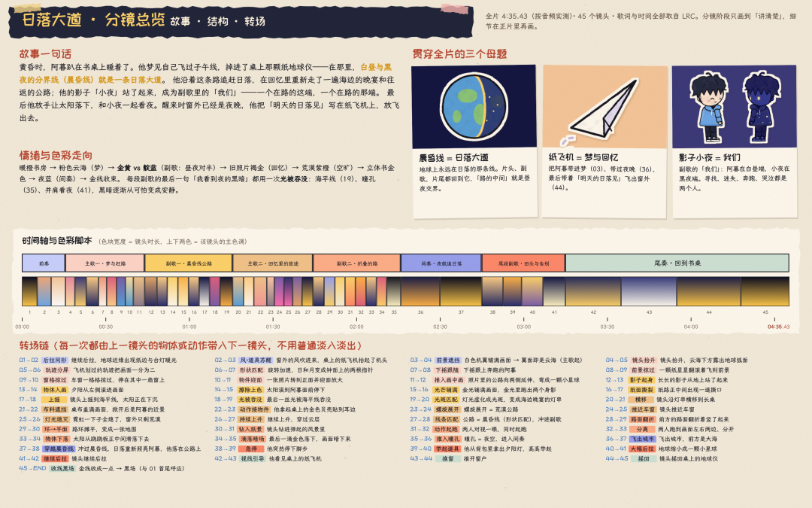Click the 风·道具苏醒 transition tag
Image resolution: width=812 pixels, height=508 pixels.
tap(256, 360)
